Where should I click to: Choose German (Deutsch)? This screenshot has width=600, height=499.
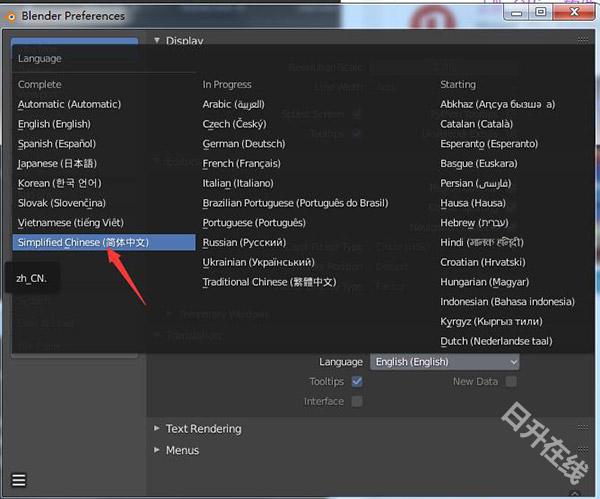244,144
